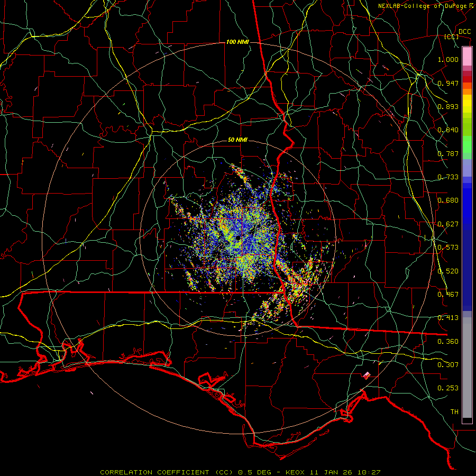Click the black radar site dot at center
The image size is (476, 476).
(x=238, y=237)
